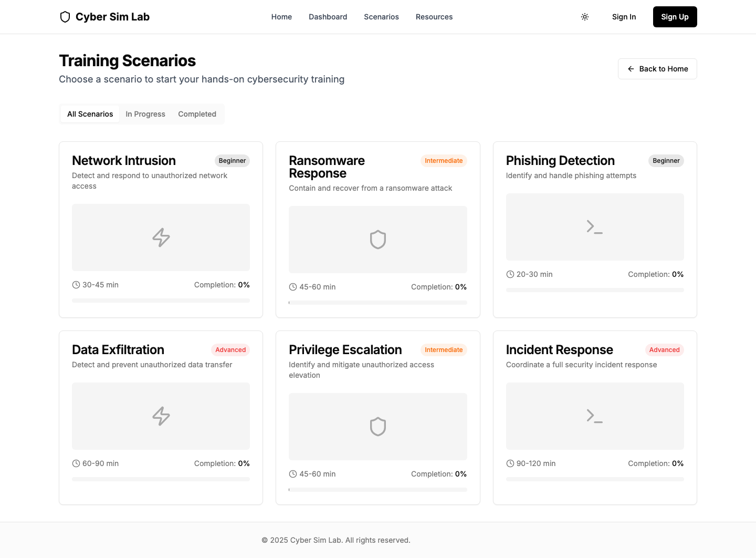The width and height of the screenshot is (756, 558).
Task: Open the Data Exfiltration scenario title
Action: click(x=118, y=350)
